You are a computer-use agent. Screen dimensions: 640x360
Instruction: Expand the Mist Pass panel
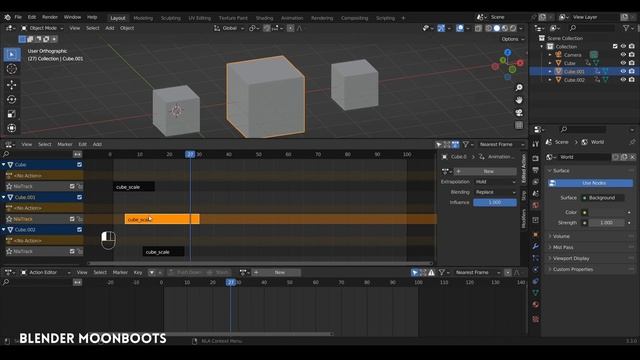click(562, 247)
